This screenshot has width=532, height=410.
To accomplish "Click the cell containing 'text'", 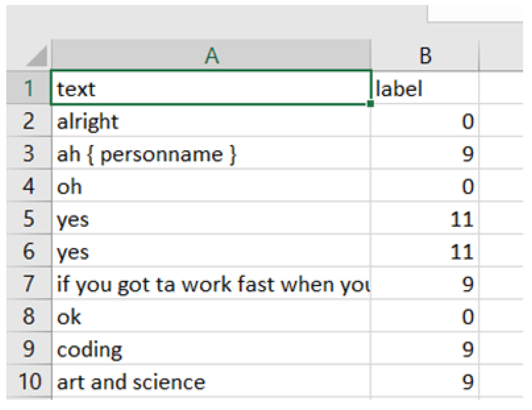I will click(211, 88).
